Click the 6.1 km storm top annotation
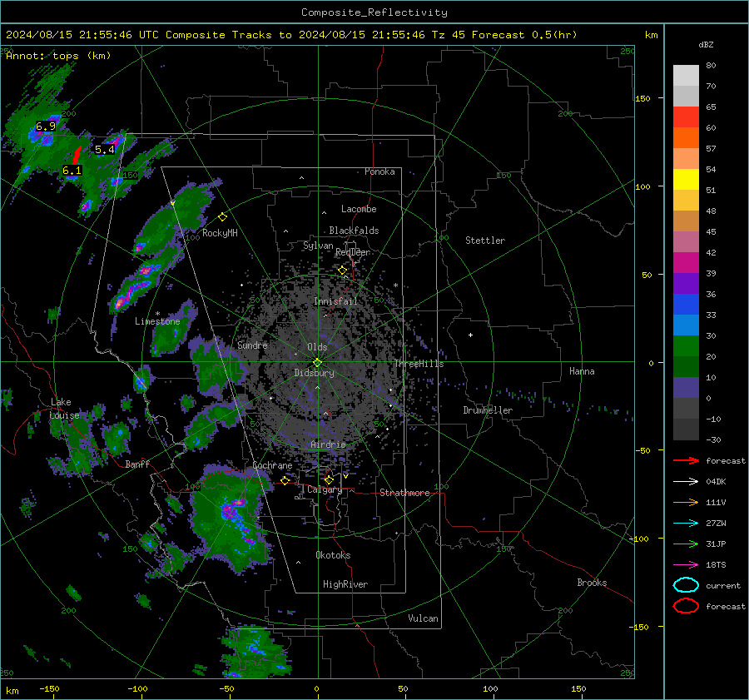The width and height of the screenshot is (749, 700). tap(72, 171)
